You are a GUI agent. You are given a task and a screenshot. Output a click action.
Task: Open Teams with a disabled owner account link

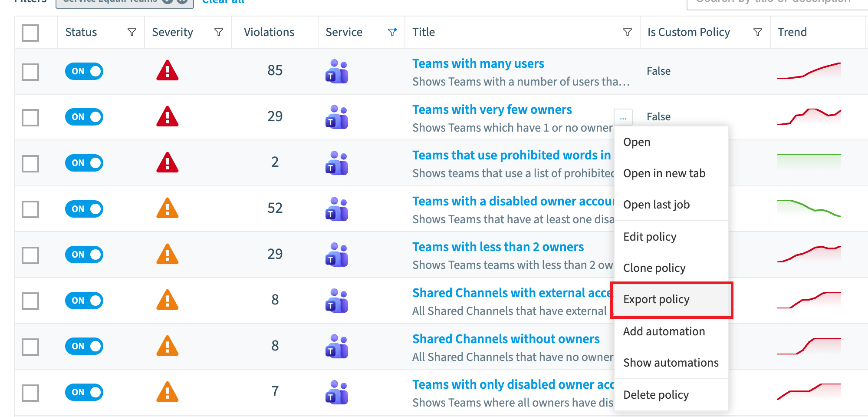point(513,202)
